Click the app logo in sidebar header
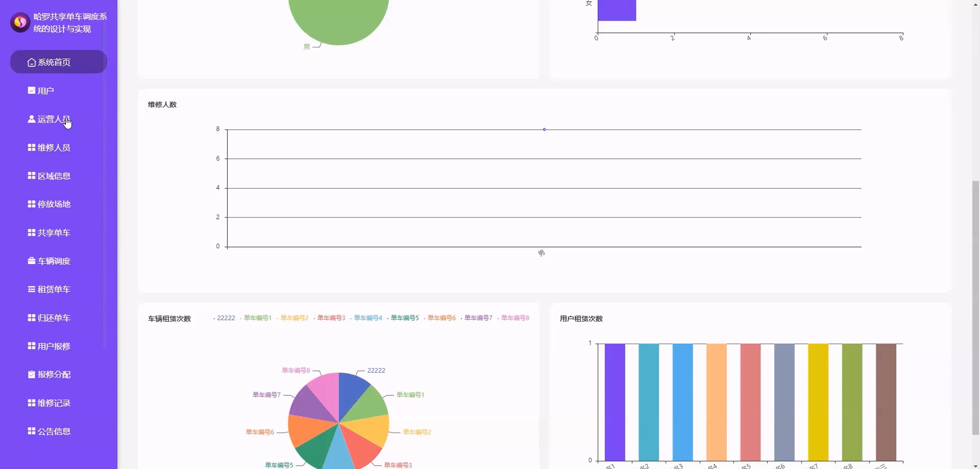 pos(20,23)
